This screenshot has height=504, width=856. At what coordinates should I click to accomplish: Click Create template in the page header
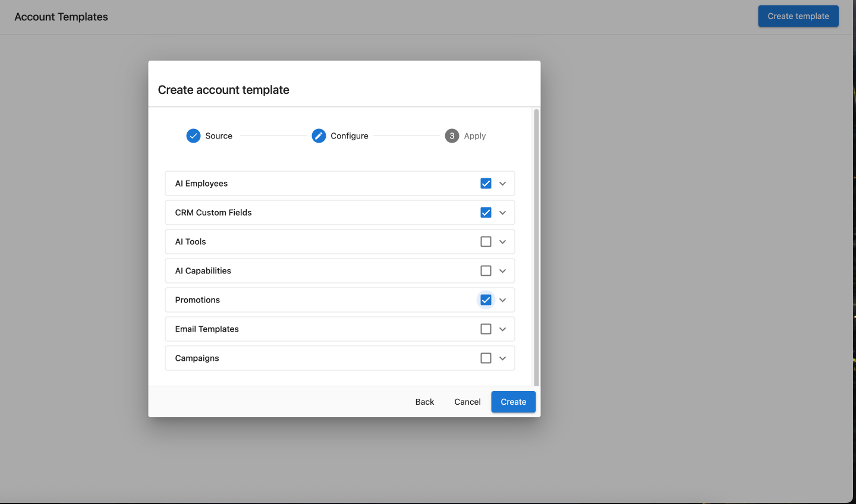pos(798,16)
